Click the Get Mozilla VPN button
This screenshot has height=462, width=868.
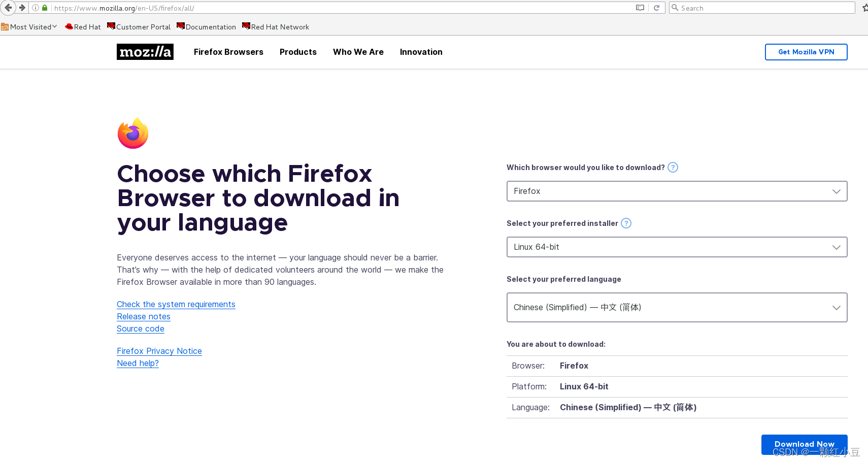pyautogui.click(x=806, y=52)
